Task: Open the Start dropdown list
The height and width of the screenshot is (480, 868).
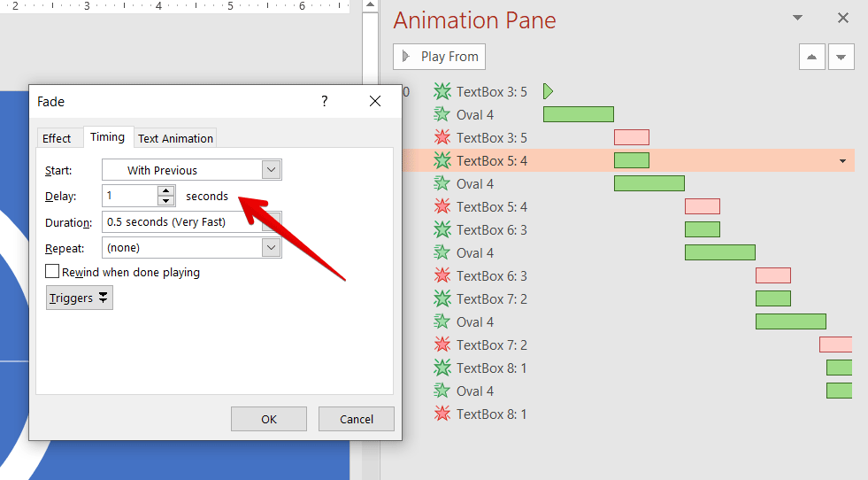Action: (272, 170)
